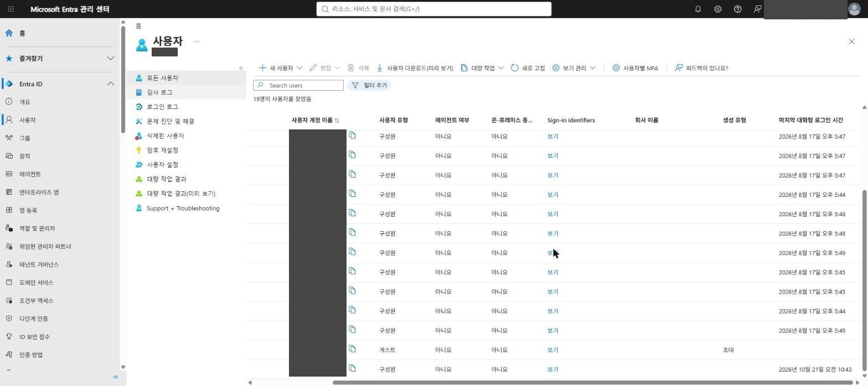868x386 pixels.
Task: Go to 테넌트 거버넌스
Action: (39, 264)
